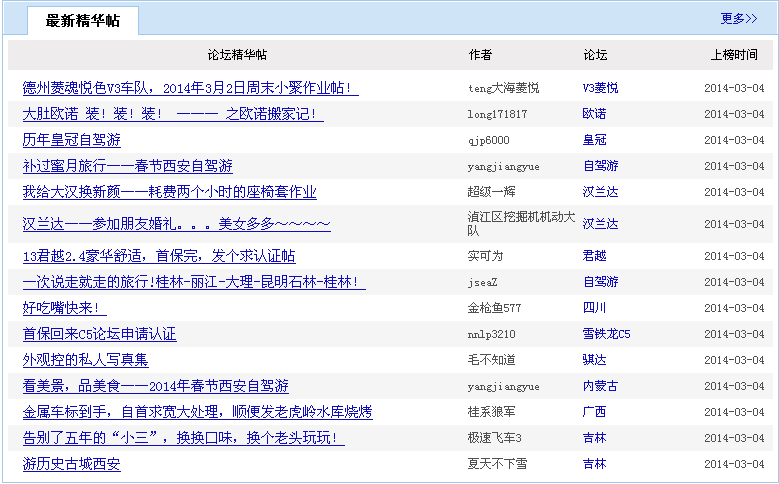
Task: Go to the 欧诺 forum
Action: pyautogui.click(x=594, y=114)
